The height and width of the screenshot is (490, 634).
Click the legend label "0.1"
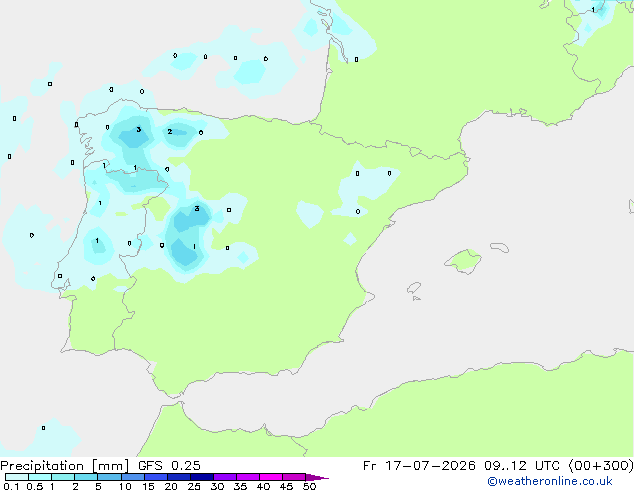tap(11, 486)
